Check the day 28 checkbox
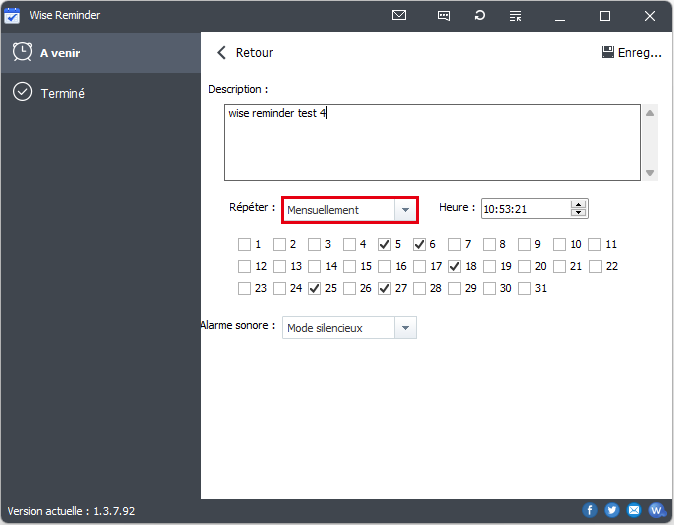674x525 pixels. click(419, 289)
